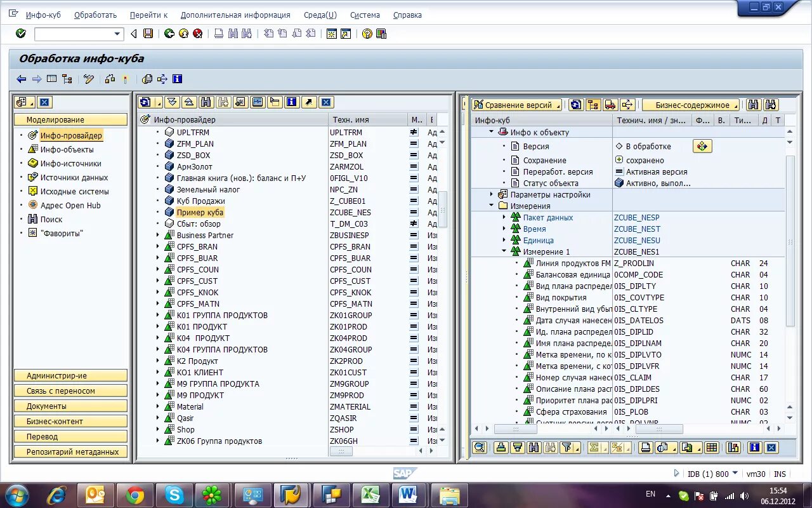Open the Дополнительная информация menu

(235, 15)
